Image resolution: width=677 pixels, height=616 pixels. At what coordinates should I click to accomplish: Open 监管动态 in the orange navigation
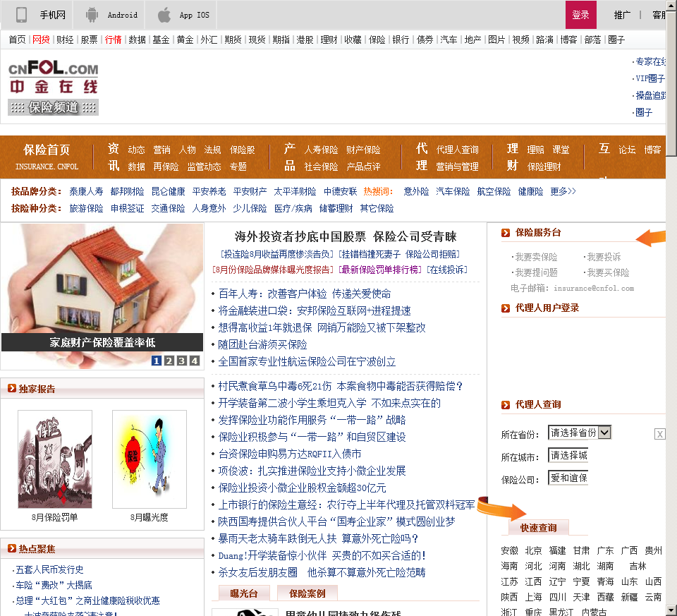click(205, 167)
